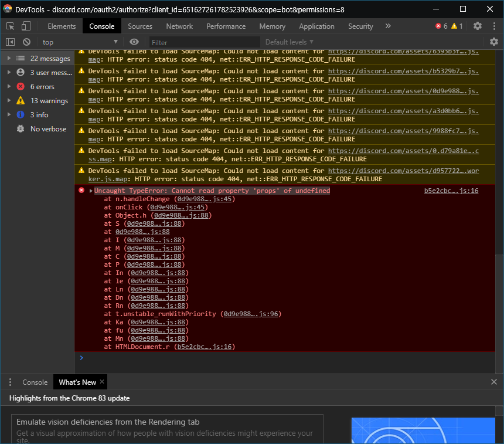Focus the console Filter input field

(x=204, y=42)
